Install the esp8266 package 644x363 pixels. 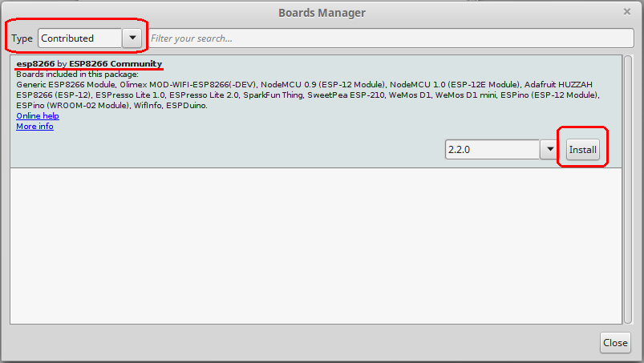click(582, 150)
